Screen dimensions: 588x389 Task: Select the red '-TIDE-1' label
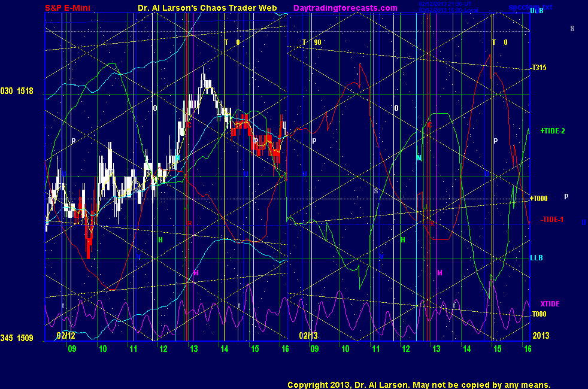(552, 220)
